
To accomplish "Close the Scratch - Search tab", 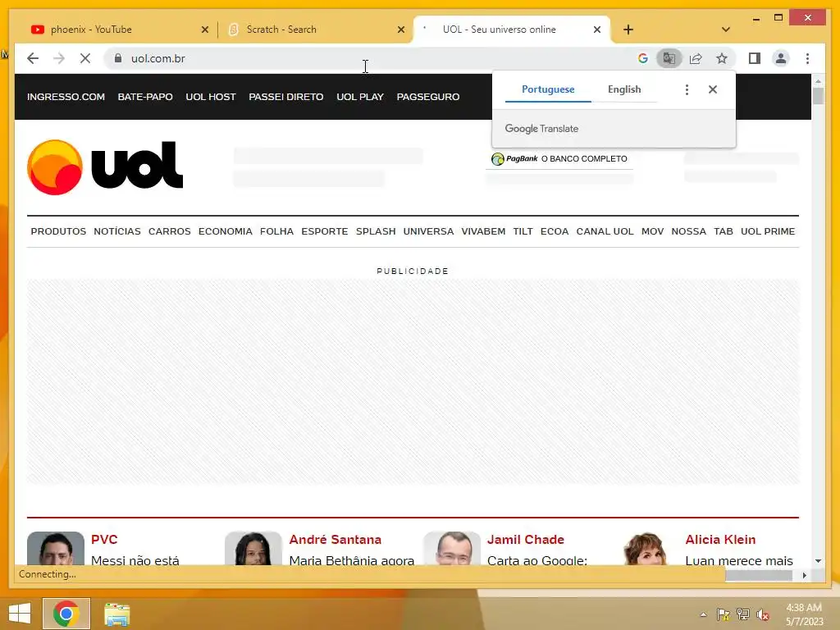I will [x=400, y=30].
